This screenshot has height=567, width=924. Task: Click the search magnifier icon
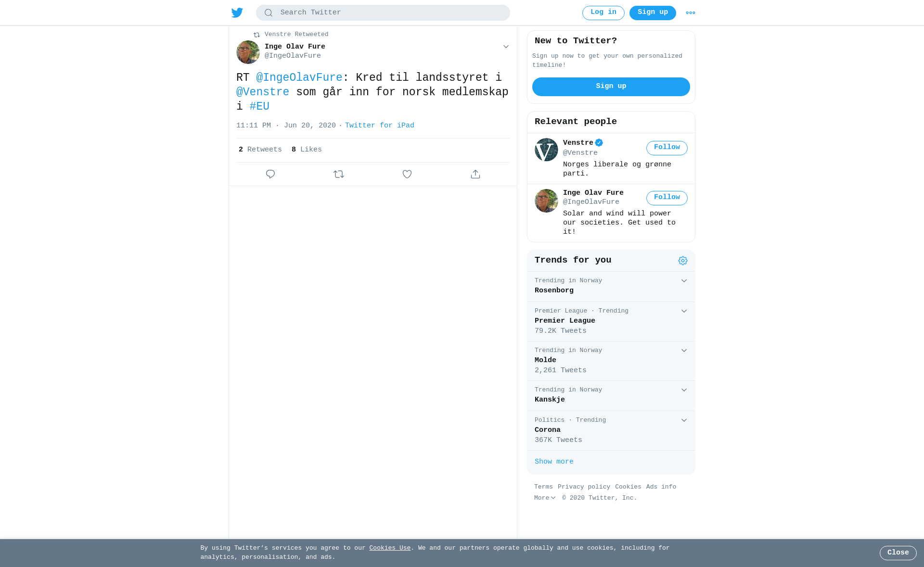click(269, 13)
